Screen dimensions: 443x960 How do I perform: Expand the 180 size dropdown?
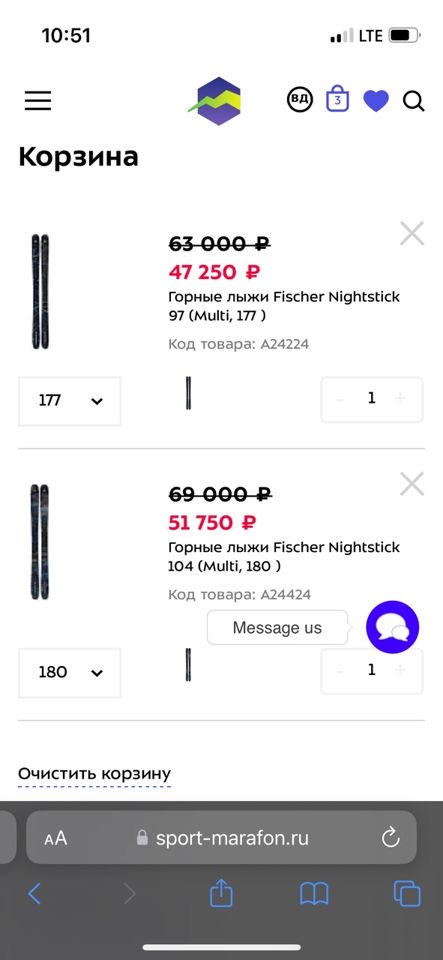(70, 673)
